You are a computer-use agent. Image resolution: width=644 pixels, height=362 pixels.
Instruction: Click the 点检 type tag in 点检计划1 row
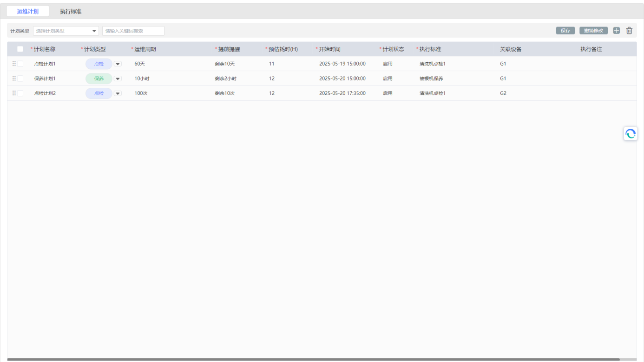(99, 64)
